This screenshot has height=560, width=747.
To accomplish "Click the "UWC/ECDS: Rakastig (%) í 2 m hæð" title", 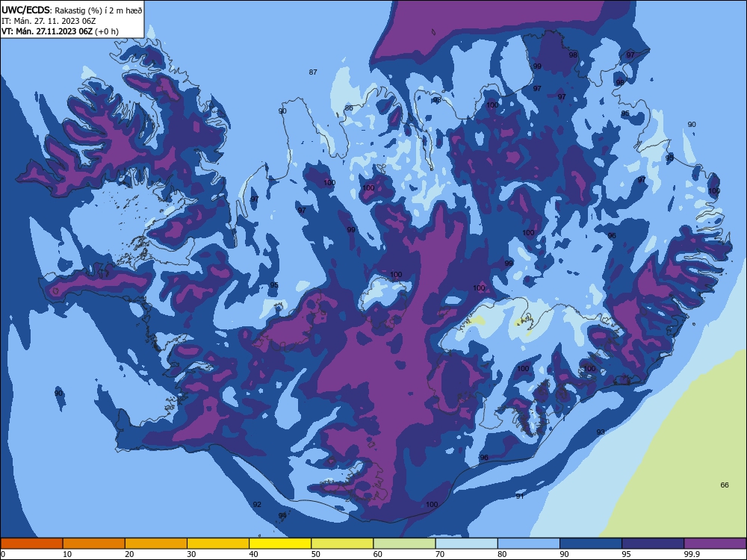I will (72, 10).
